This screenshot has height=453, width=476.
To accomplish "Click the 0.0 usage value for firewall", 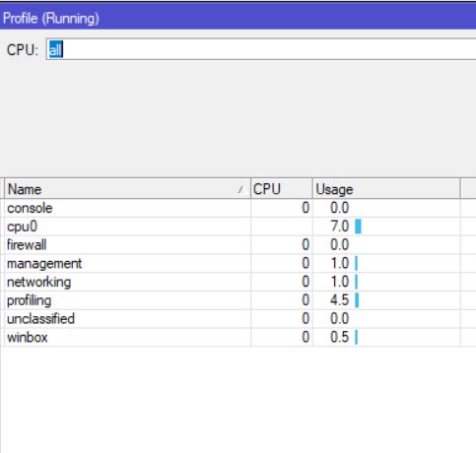I will [x=340, y=245].
